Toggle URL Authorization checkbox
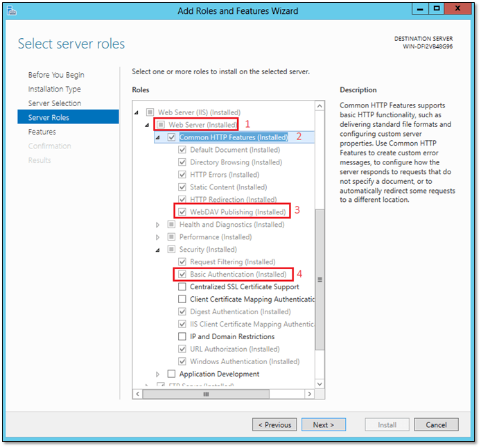Image resolution: width=481 pixels, height=448 pixels. pos(182,349)
